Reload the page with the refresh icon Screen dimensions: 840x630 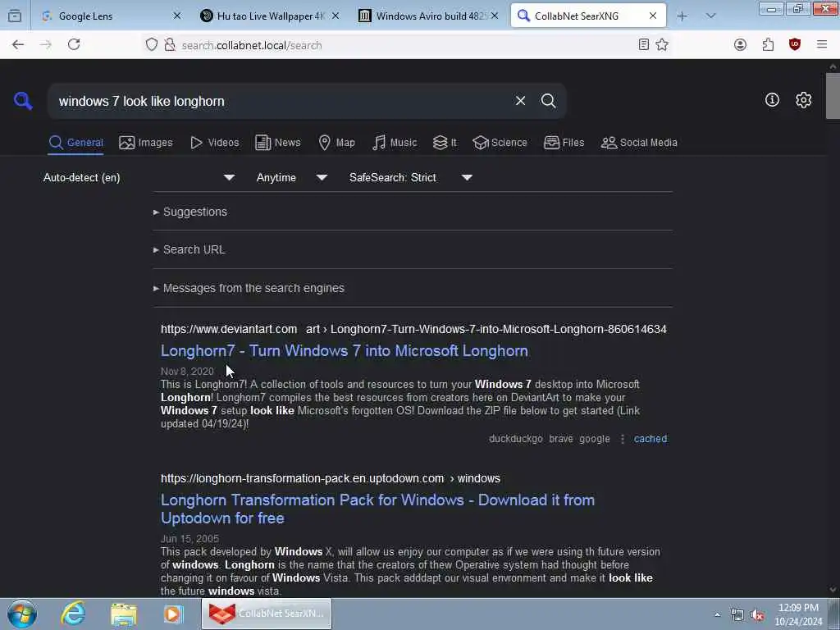74,45
